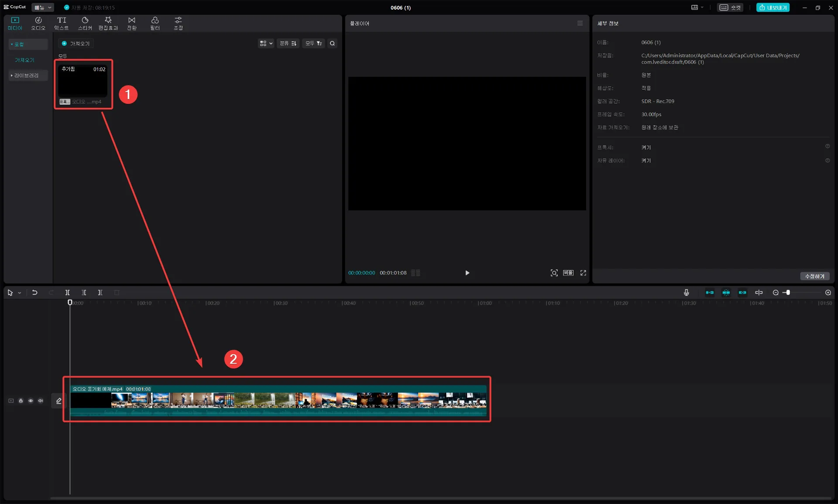Expand the 라이브러리 tree item
Screen dimensions: 838x504
26,75
